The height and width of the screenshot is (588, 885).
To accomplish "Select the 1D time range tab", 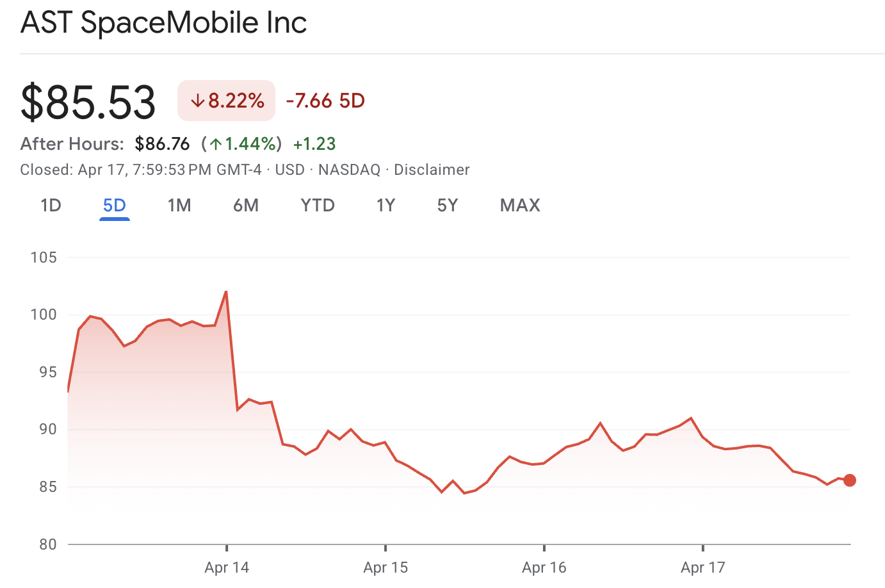I will [51, 206].
